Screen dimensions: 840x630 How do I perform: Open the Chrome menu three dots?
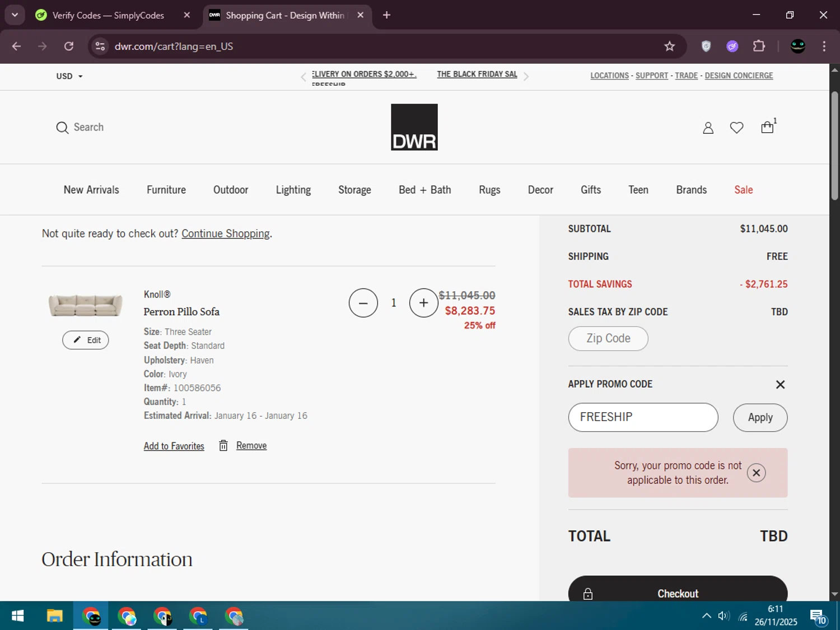point(824,46)
